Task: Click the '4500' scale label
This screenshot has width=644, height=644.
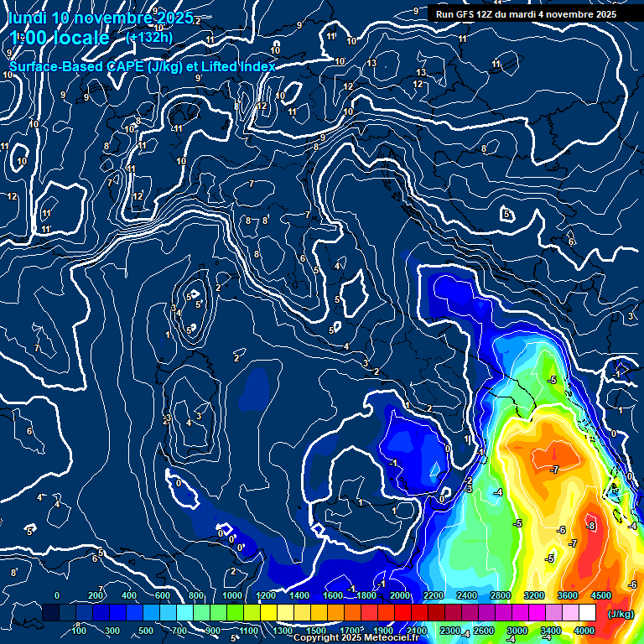Action: (601, 595)
